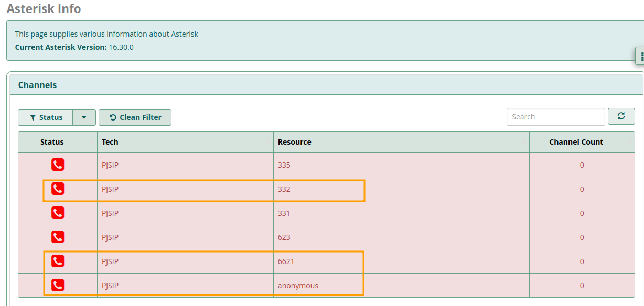This screenshot has height=306, width=644.
Task: Click the Asterisk version value 16.30.0
Action: pyautogui.click(x=121, y=47)
